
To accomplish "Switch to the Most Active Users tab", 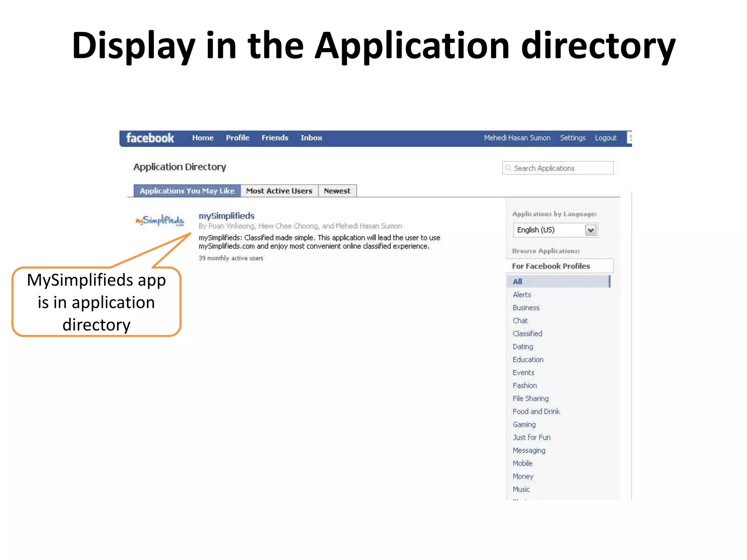I will point(279,191).
